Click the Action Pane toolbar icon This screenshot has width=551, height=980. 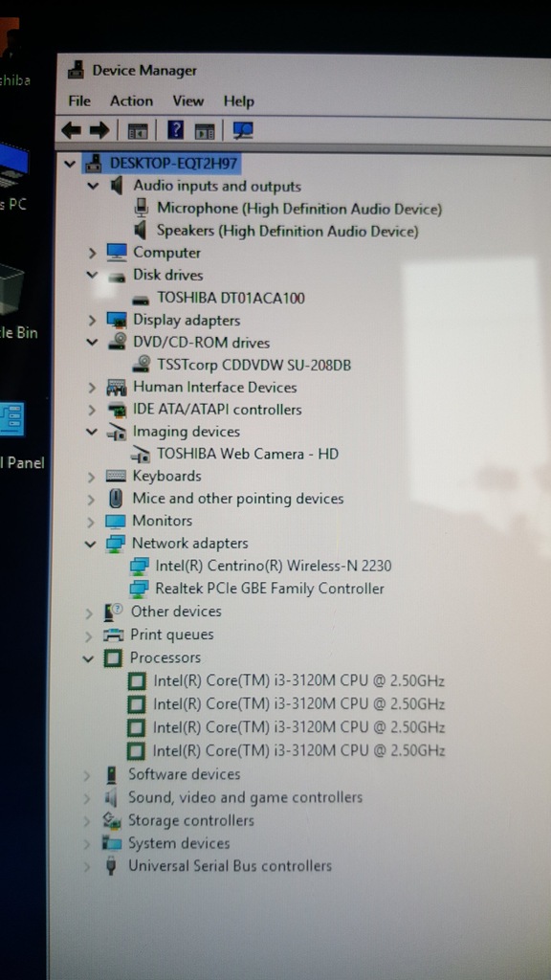pyautogui.click(x=205, y=130)
